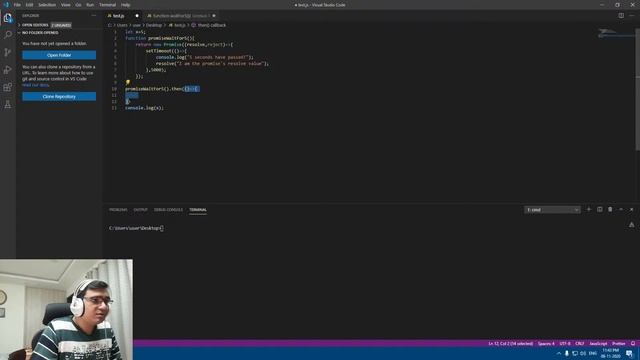Open the terminal selector dropdown showing cmd
Viewport: 640px width, 360px height.
[x=552, y=210]
